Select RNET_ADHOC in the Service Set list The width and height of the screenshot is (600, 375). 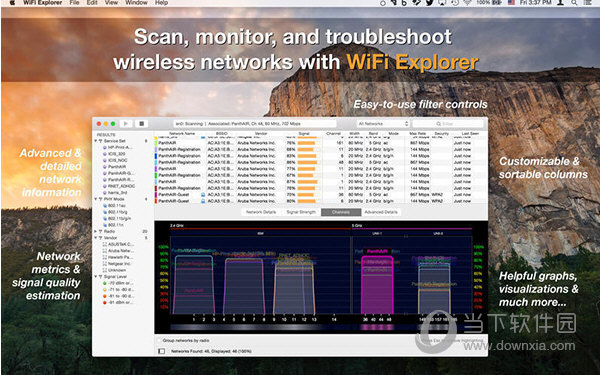(x=121, y=186)
